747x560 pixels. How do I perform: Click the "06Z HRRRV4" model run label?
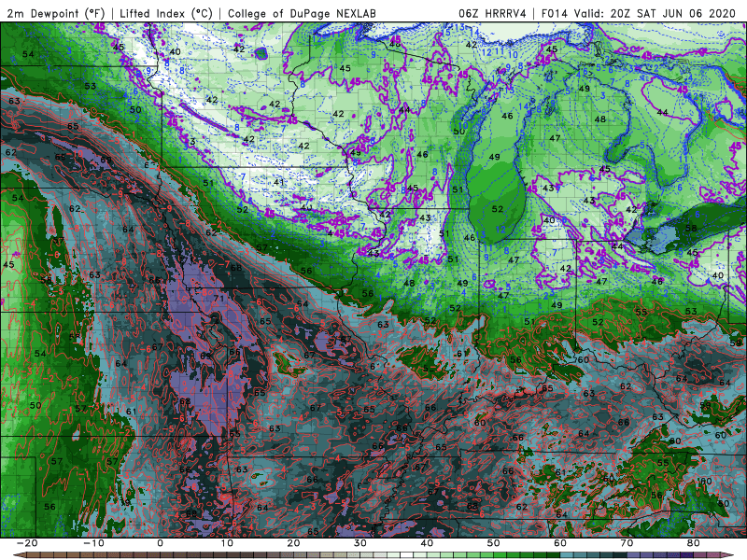[492, 13]
